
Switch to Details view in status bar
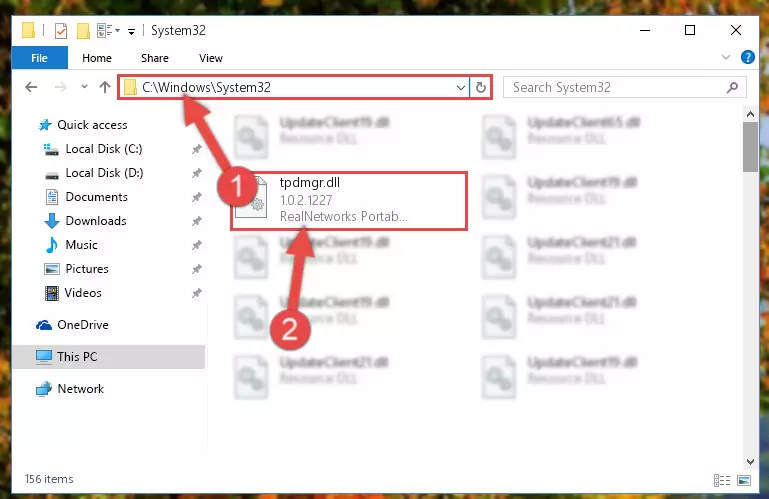click(x=721, y=480)
